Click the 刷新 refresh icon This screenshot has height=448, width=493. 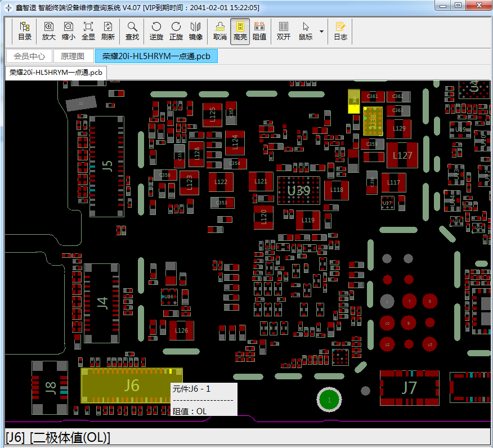(x=108, y=31)
